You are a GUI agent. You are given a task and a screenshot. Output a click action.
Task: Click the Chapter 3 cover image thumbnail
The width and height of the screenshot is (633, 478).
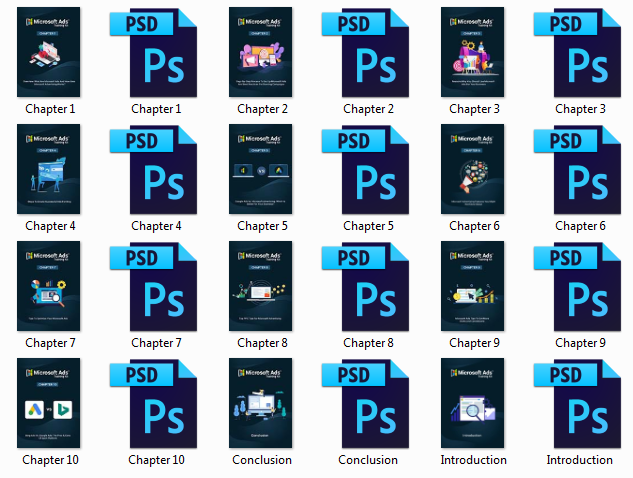472,52
